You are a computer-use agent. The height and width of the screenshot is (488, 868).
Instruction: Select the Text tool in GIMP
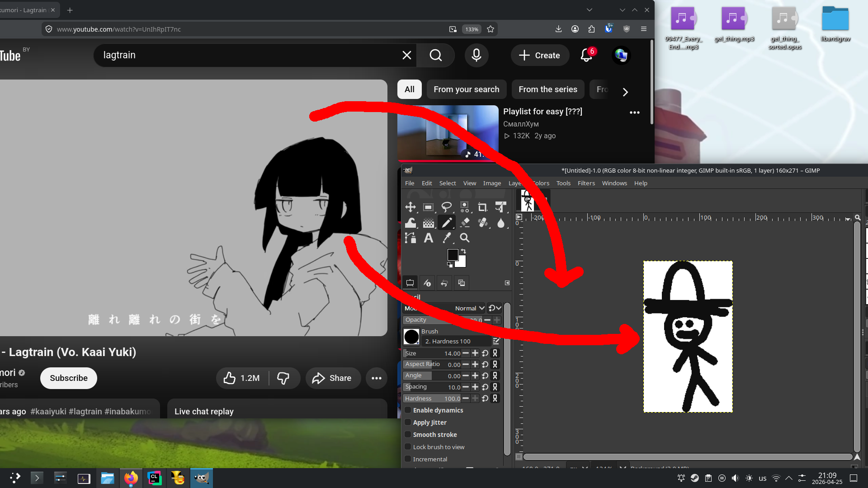428,238
